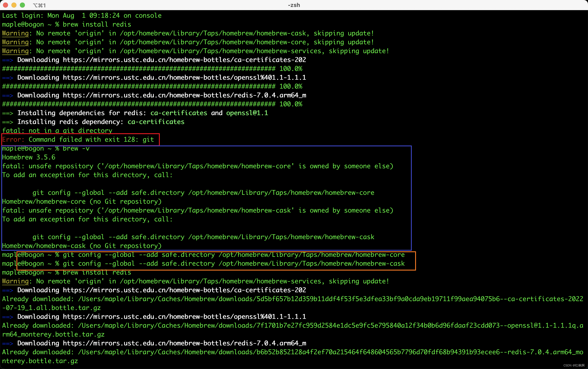
Task: Click the executed safe.directory homebrew-cask command
Action: tap(233, 264)
